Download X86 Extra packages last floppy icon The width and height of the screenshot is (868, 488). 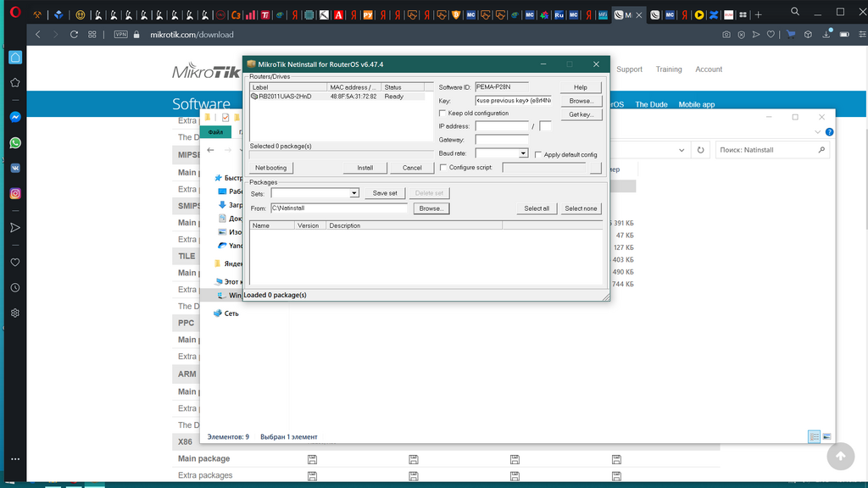(616, 476)
